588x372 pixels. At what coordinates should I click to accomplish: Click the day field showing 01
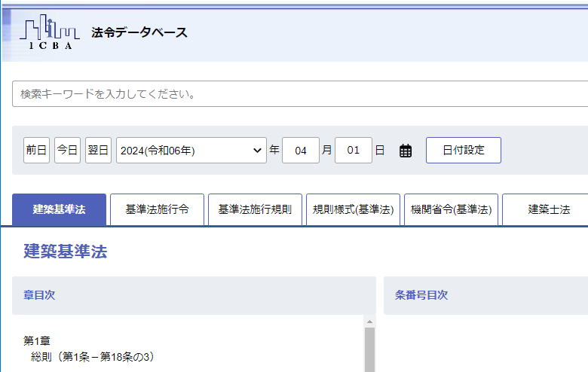click(x=354, y=150)
